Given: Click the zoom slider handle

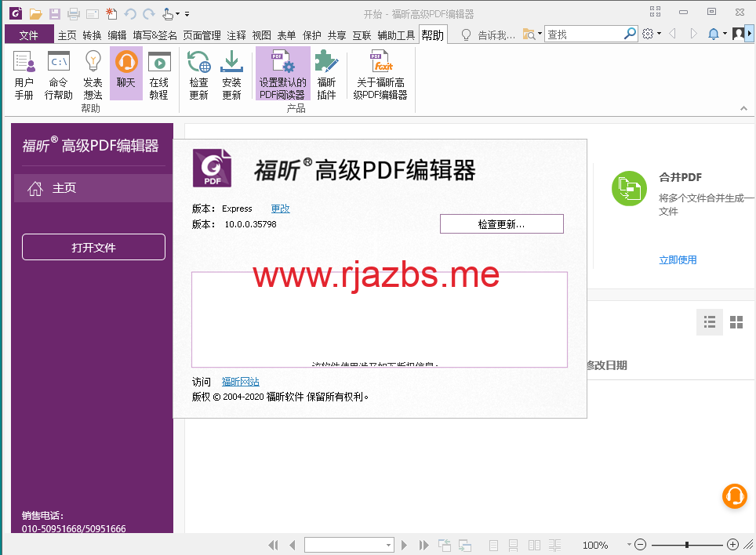Looking at the screenshot, I should pyautogui.click(x=686, y=545).
